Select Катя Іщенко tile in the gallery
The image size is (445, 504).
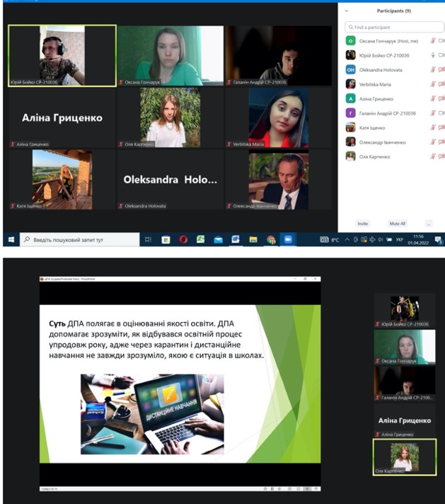(62, 180)
